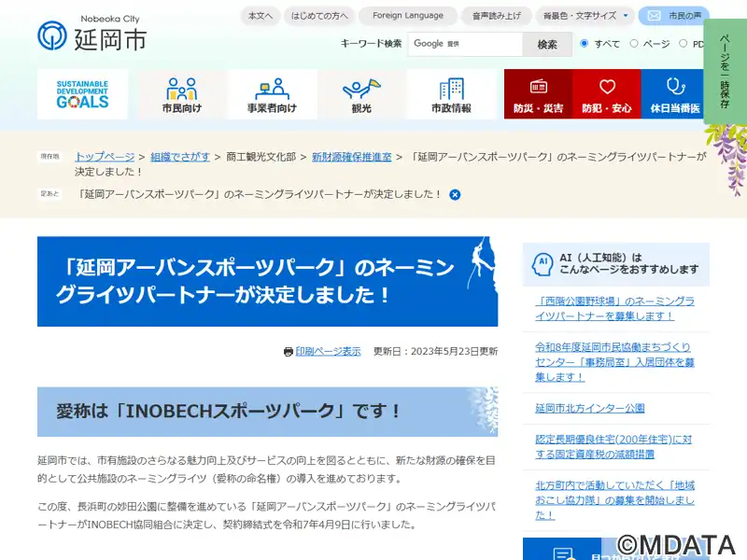Expand 背景色・文字サイズ dropdown
Image resolution: width=747 pixels, height=560 pixels.
click(x=585, y=16)
